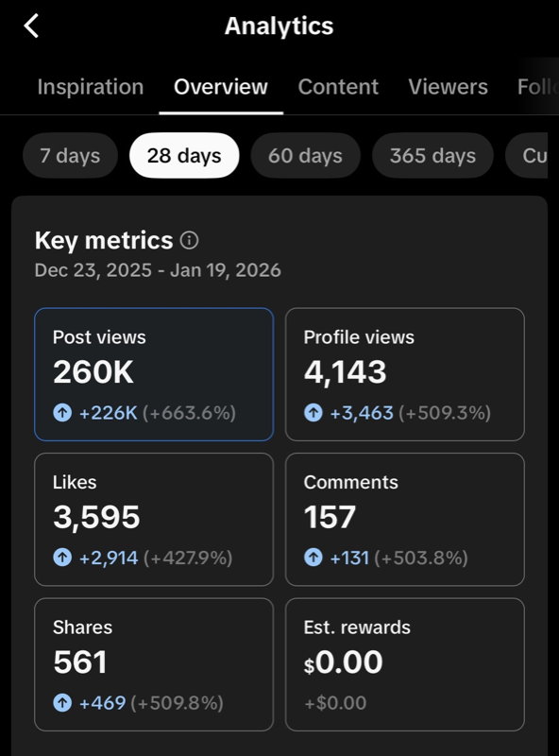Switch to the 60 days range

point(304,155)
